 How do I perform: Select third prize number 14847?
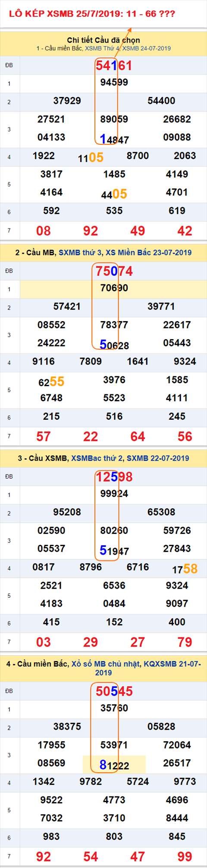114,139
